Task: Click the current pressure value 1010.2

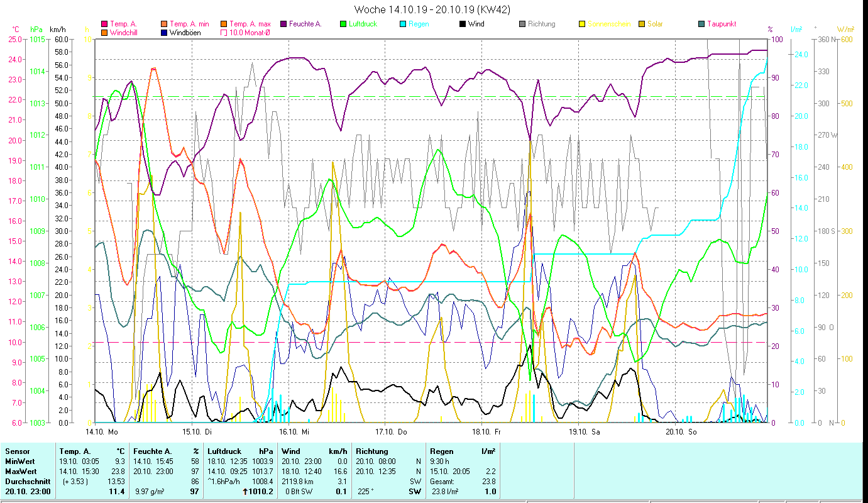Action: click(x=260, y=491)
